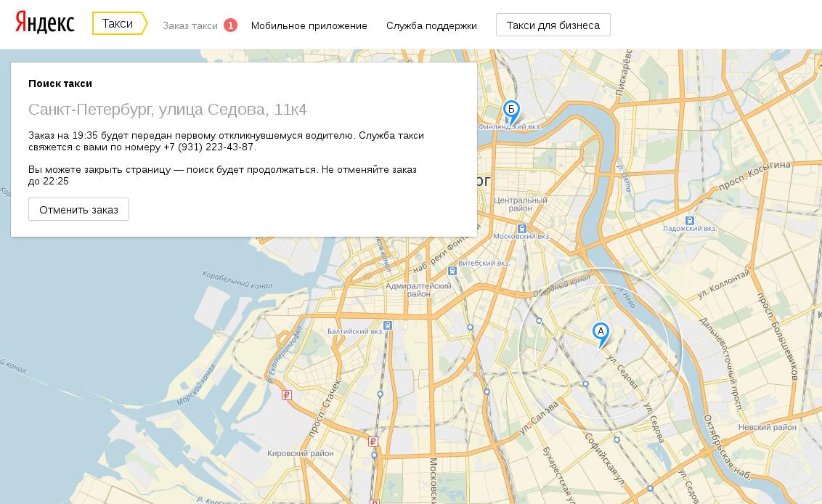This screenshot has width=822, height=504.
Task: Click the Ладожский вокзал station icon
Action: pyautogui.click(x=690, y=221)
